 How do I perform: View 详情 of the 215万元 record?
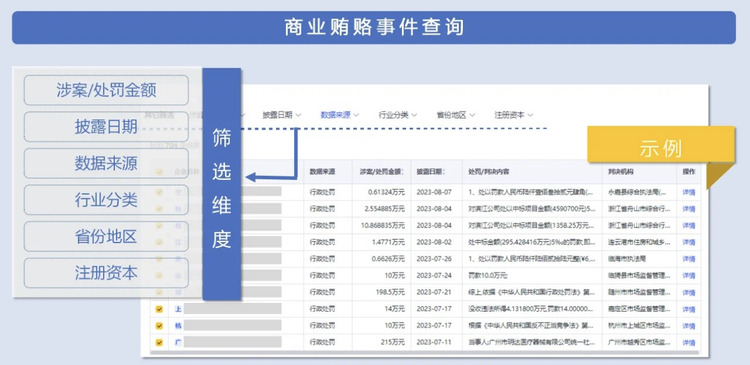click(x=688, y=343)
